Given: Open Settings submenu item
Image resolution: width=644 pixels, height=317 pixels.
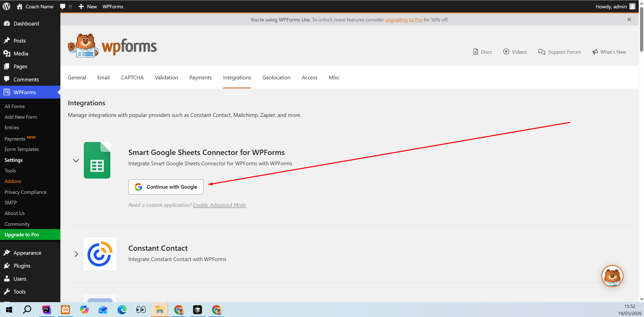Looking at the screenshot, I should coord(14,160).
